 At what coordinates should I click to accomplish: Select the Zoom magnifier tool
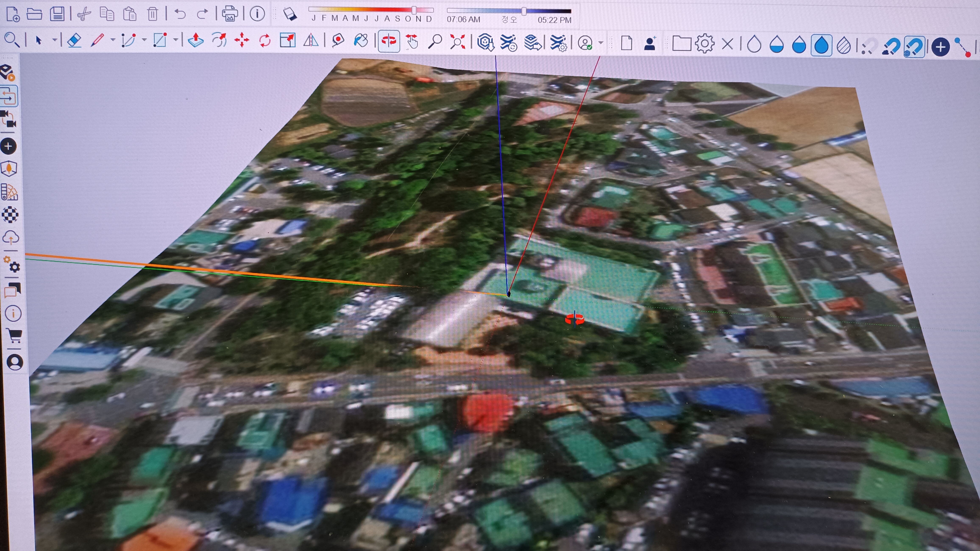pos(435,42)
